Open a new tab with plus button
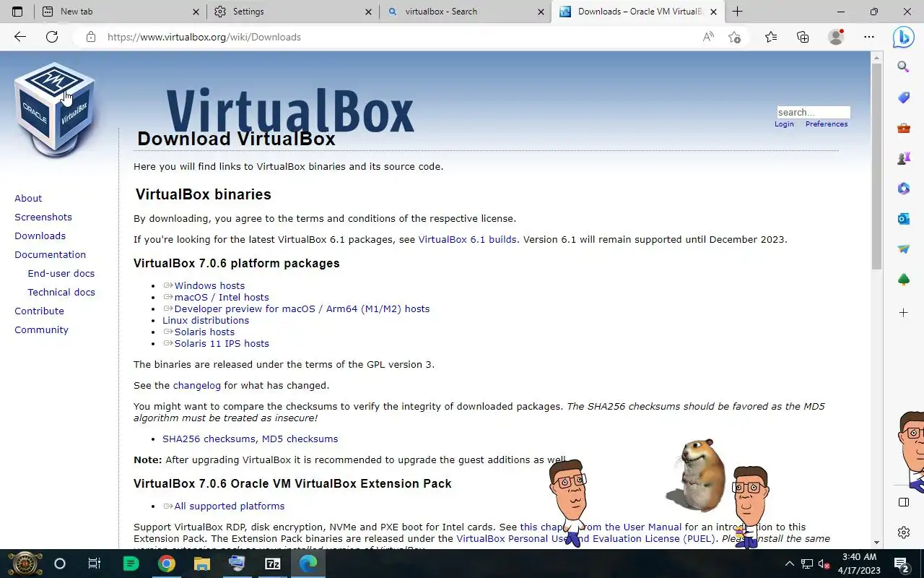924x578 pixels. (737, 12)
